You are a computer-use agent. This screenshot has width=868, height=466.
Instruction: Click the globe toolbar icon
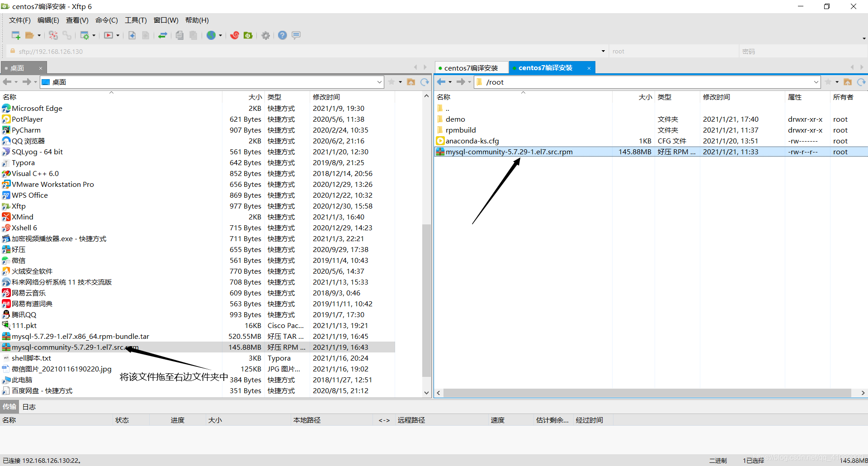click(211, 35)
